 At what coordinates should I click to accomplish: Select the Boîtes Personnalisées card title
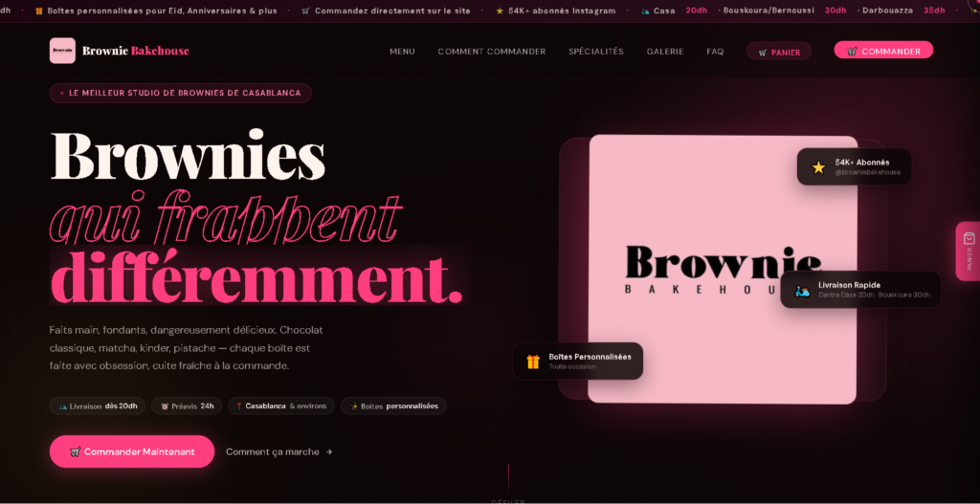590,357
